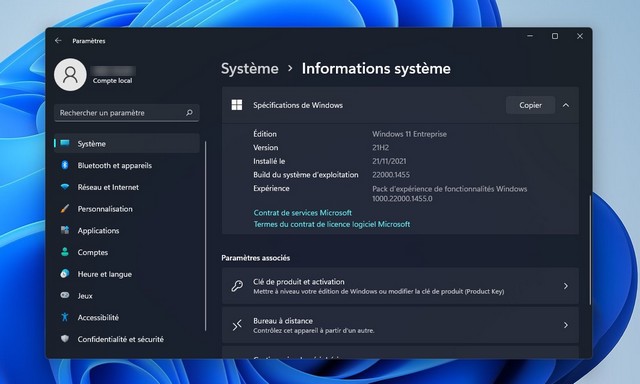The image size is (640, 384).
Task: Open the Système category
Action: pyautogui.click(x=127, y=143)
